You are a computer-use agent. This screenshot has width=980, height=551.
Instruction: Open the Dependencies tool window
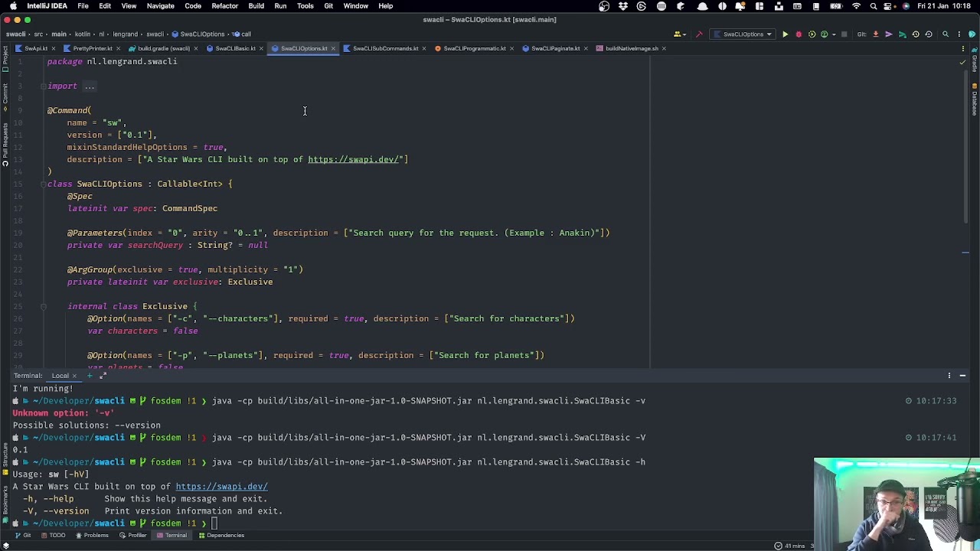(221, 536)
